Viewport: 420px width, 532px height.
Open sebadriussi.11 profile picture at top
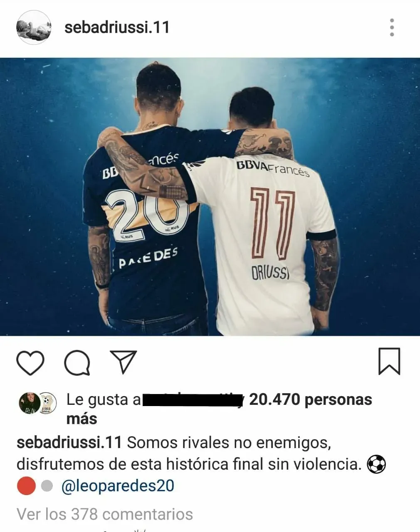[34, 28]
